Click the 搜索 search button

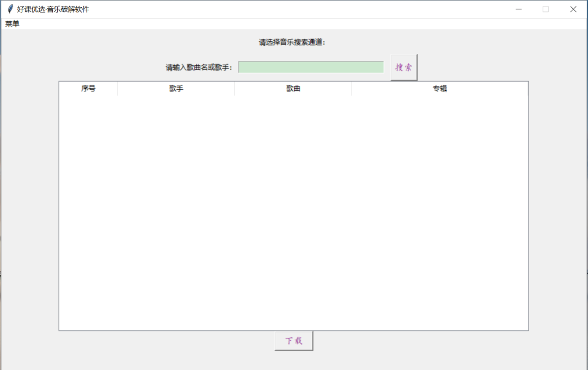point(403,66)
